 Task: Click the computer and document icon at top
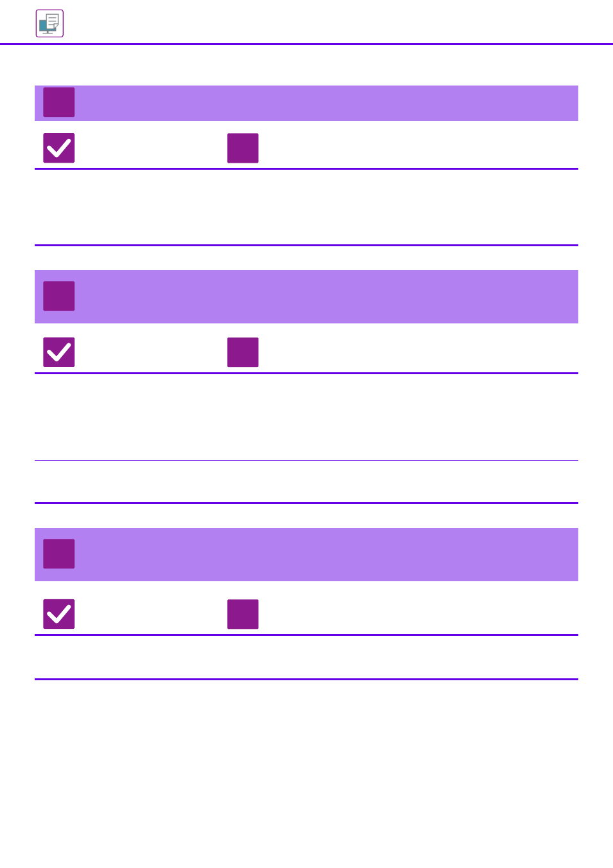coord(49,24)
